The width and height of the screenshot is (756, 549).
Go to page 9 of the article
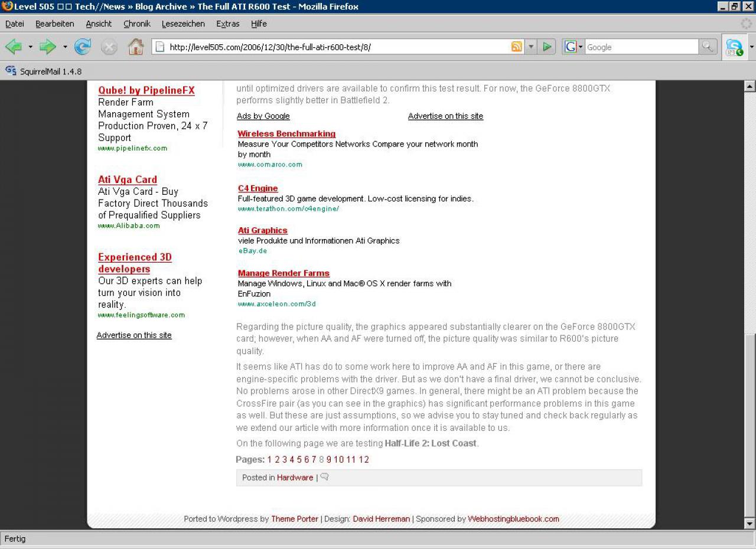click(x=329, y=459)
